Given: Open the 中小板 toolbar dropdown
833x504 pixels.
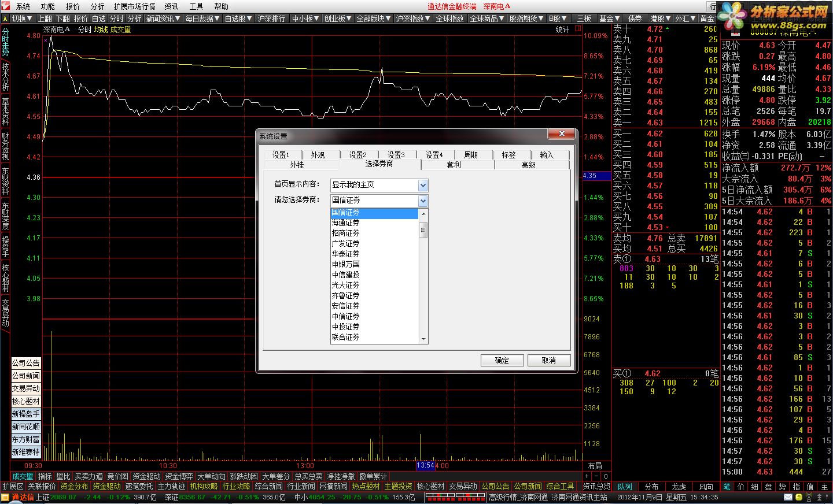Looking at the screenshot, I should point(306,18).
